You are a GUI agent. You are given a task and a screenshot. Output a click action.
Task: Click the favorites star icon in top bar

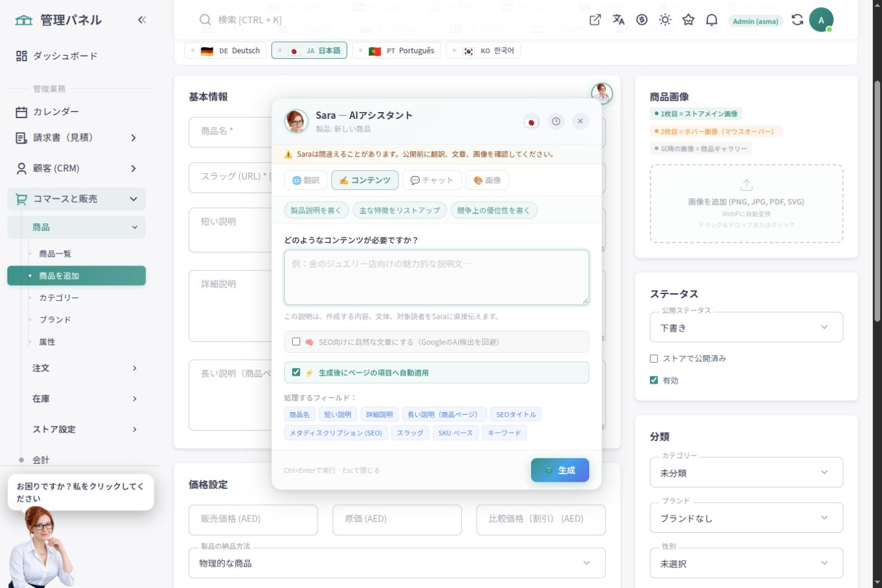[688, 20]
